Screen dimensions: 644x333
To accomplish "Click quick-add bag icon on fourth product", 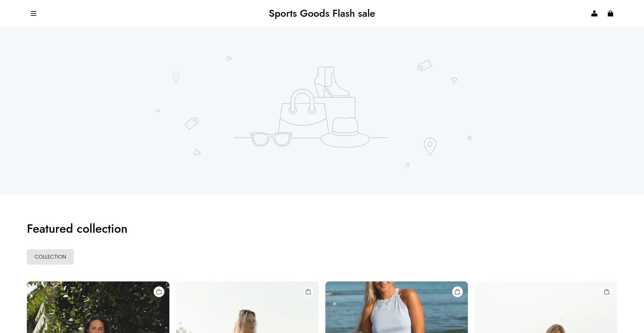I will (x=607, y=292).
